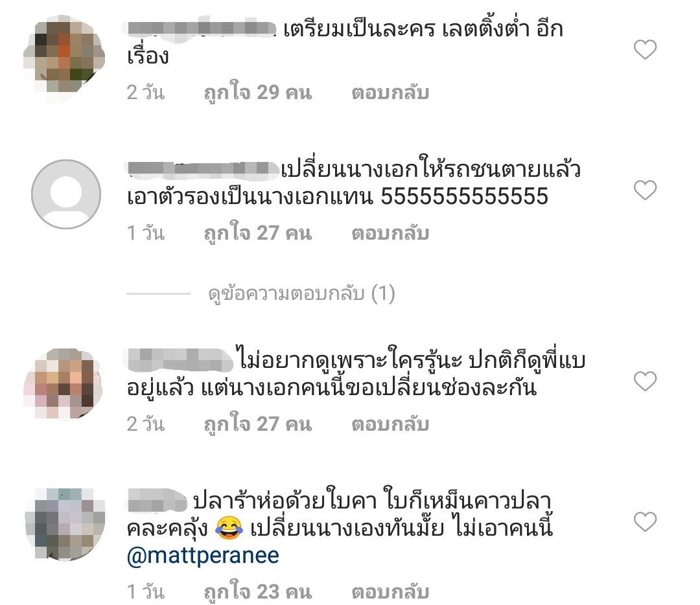700x605 pixels.
Task: Expand ดูข้อความตอบกลับ (1) replies
Action: point(301,293)
